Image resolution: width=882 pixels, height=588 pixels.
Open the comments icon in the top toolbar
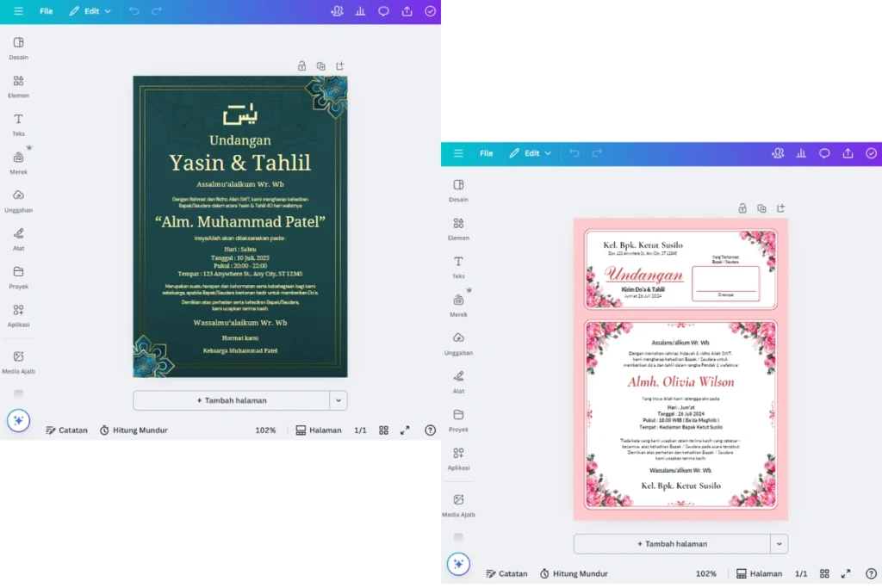tap(383, 11)
